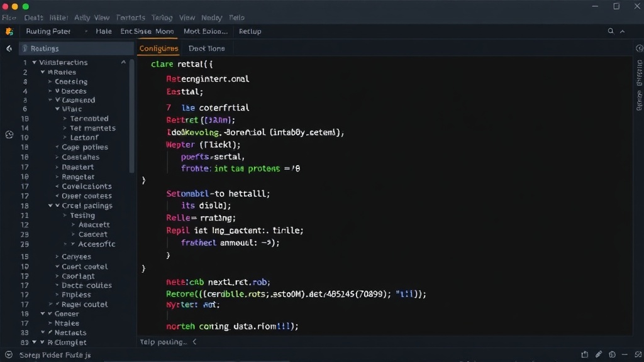
Task: Click the Hale toolbar button
Action: pyautogui.click(x=104, y=31)
